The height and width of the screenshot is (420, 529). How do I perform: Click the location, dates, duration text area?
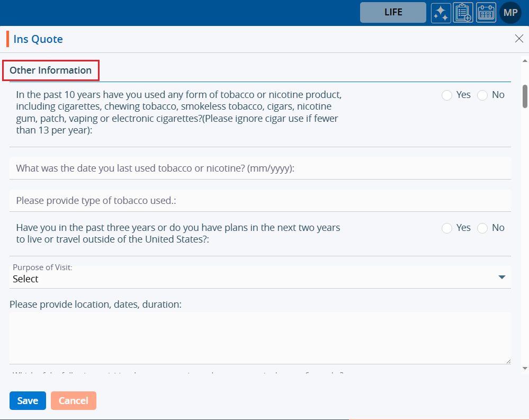(259, 338)
